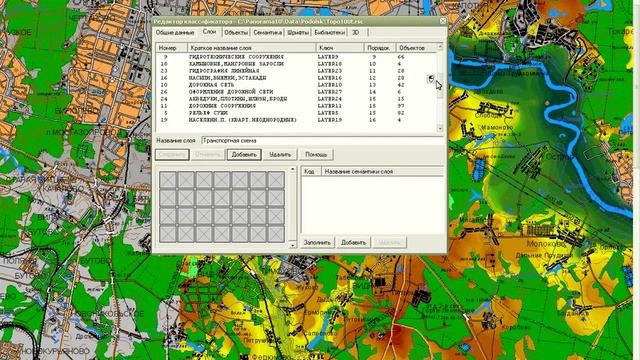Open the Шрифты tab

(298, 32)
